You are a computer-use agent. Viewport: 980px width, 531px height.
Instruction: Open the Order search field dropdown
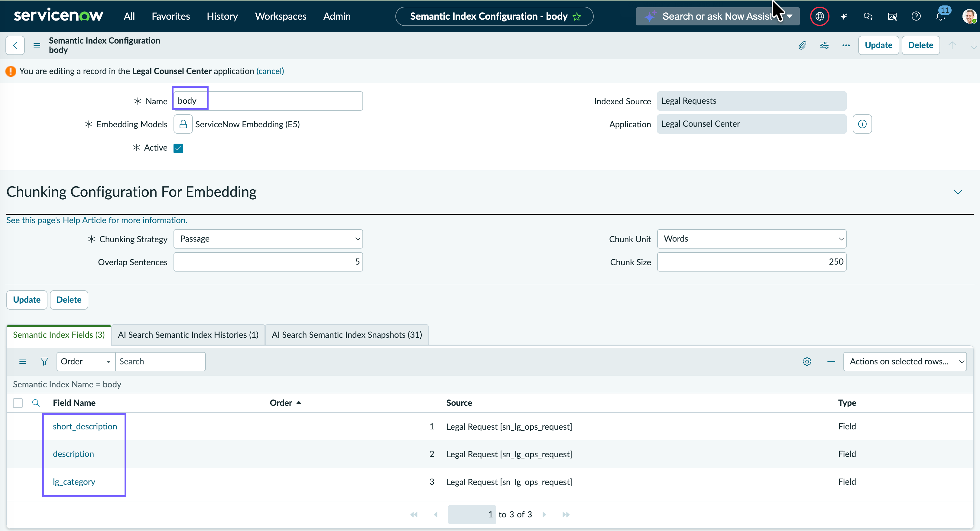(86, 362)
